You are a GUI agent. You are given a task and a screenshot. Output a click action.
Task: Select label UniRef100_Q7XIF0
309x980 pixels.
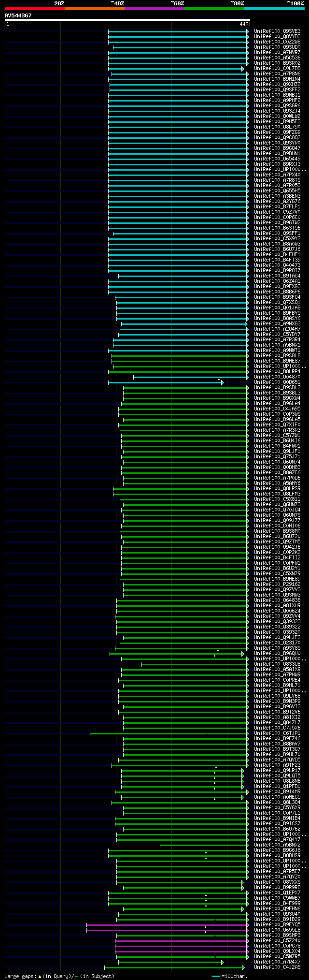pos(277,424)
